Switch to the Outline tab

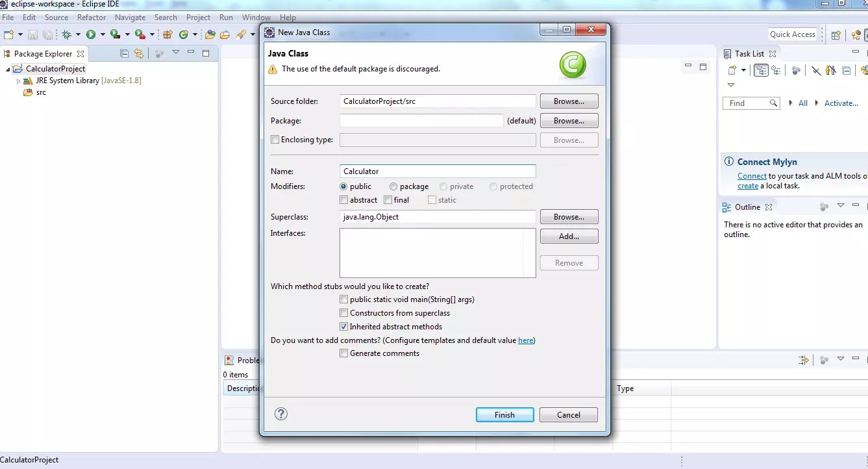pyautogui.click(x=747, y=207)
